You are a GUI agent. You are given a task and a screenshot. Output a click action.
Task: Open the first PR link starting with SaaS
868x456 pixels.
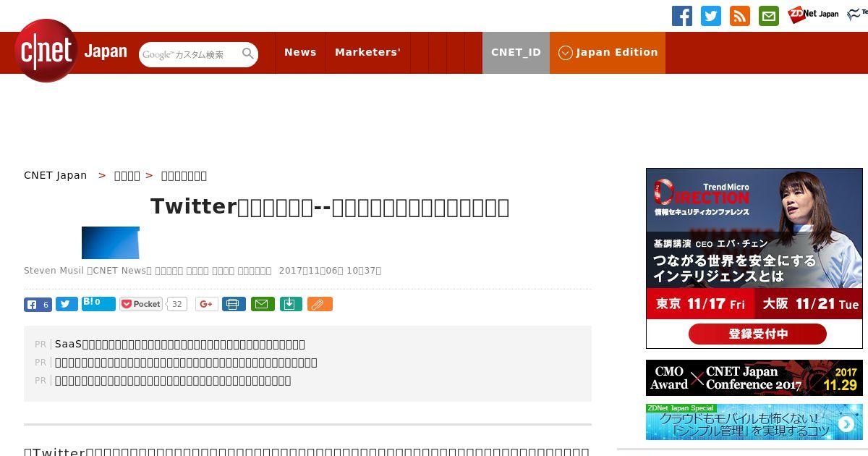pyautogui.click(x=179, y=344)
